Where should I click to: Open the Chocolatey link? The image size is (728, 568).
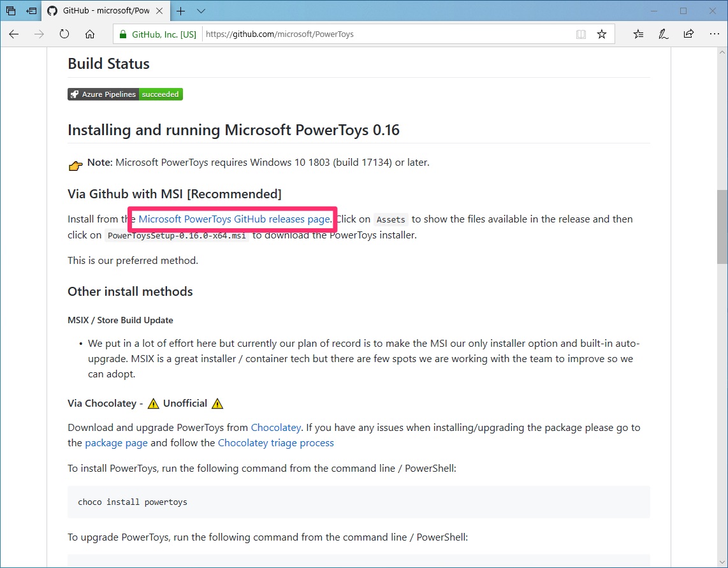click(x=276, y=428)
